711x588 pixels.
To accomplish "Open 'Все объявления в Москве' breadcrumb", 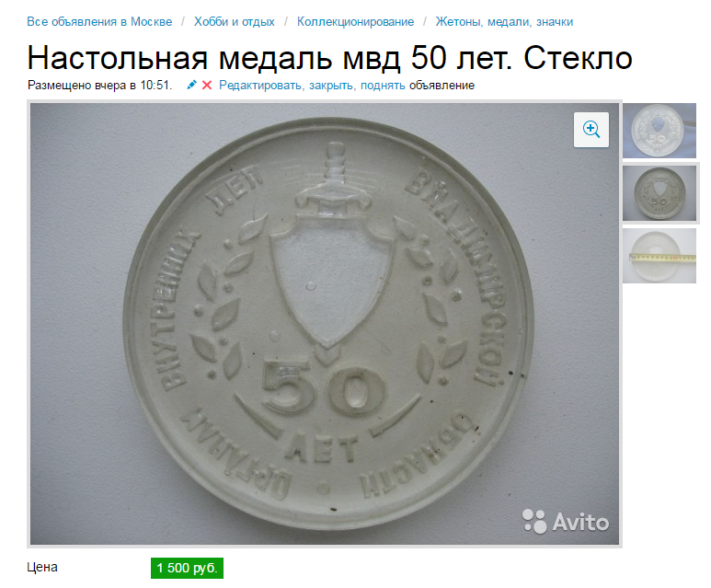I will 99,22.
